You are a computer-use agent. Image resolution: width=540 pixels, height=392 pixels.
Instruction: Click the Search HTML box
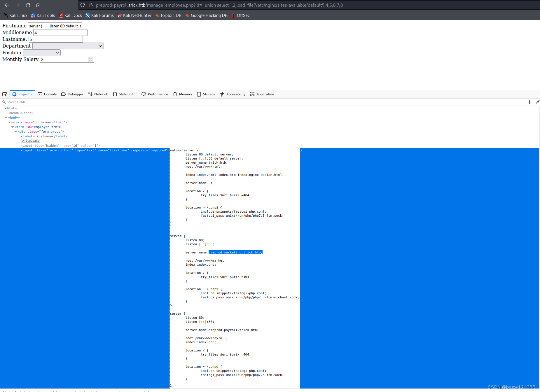pos(263,102)
